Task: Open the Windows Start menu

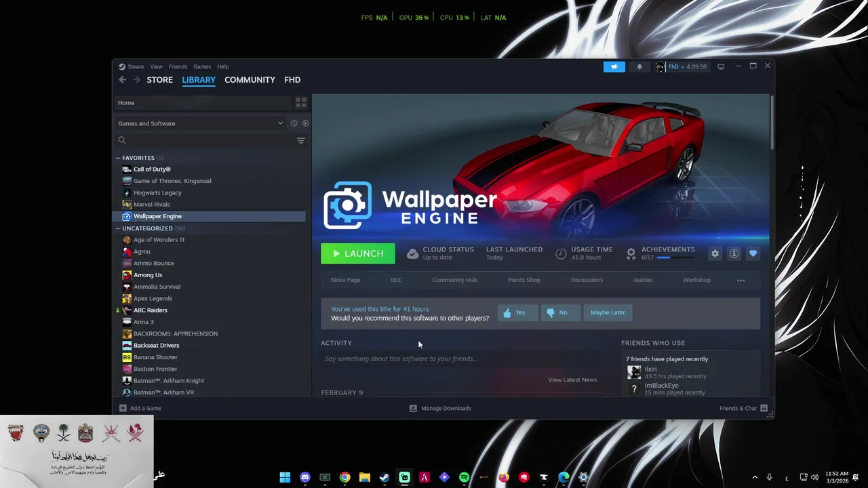Action: pyautogui.click(x=285, y=477)
